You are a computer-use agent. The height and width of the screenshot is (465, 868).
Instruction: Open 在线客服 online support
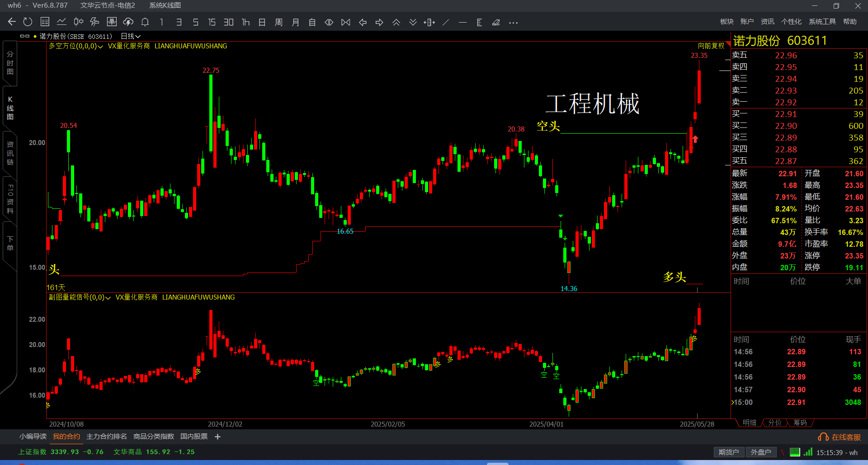pyautogui.click(x=840, y=437)
